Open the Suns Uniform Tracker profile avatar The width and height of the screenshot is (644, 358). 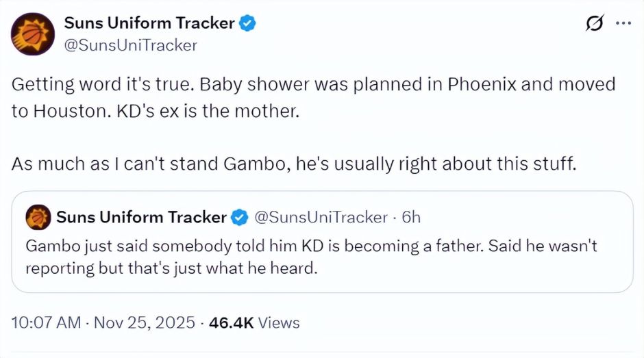(x=33, y=34)
